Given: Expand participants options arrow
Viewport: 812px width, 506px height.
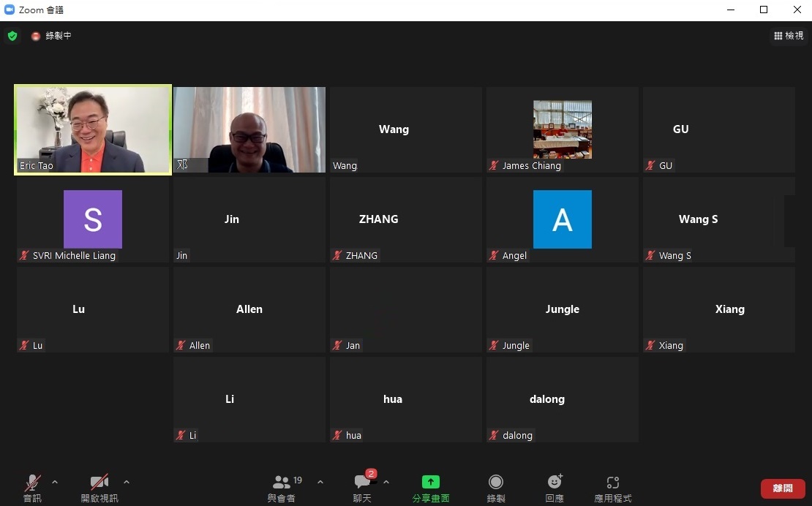Looking at the screenshot, I should (x=320, y=482).
